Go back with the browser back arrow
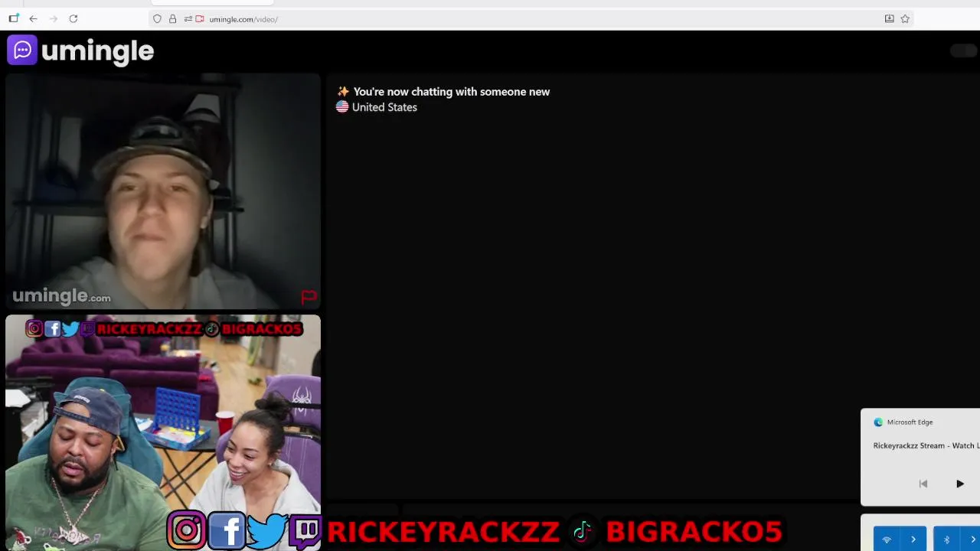This screenshot has height=551, width=980. point(33,18)
